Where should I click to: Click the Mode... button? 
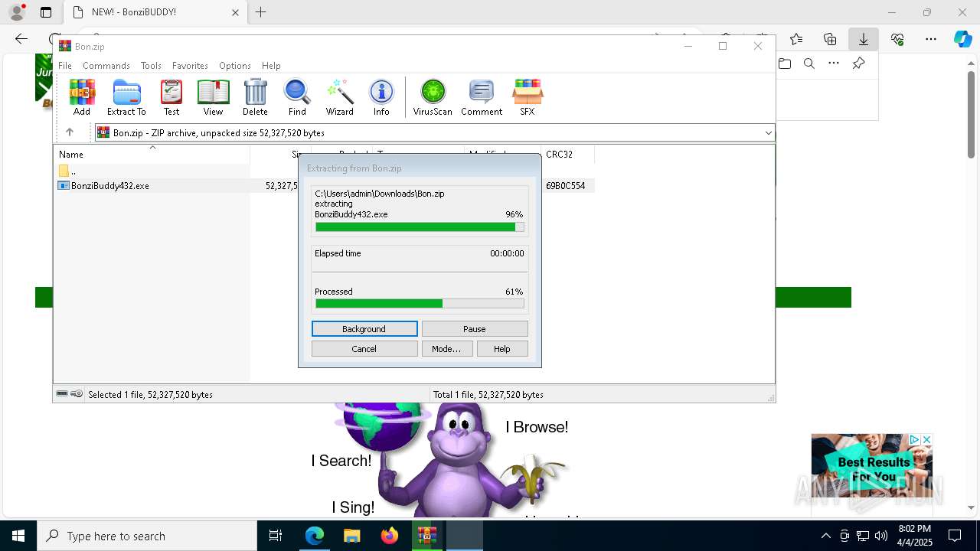coord(446,349)
